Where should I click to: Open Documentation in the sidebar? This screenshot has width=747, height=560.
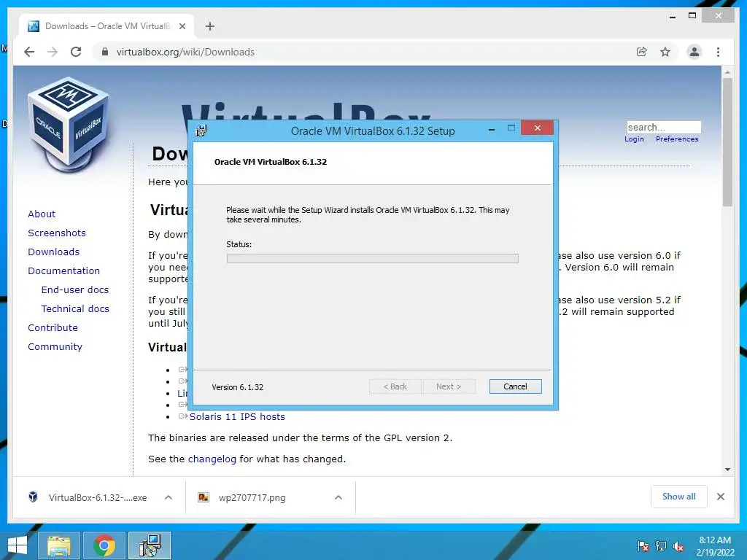click(x=64, y=271)
